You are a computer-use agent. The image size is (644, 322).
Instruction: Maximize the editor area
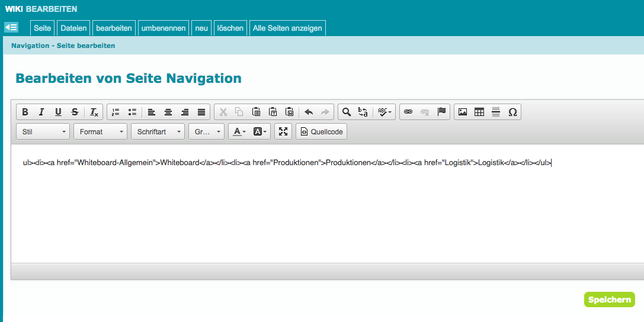[283, 131]
